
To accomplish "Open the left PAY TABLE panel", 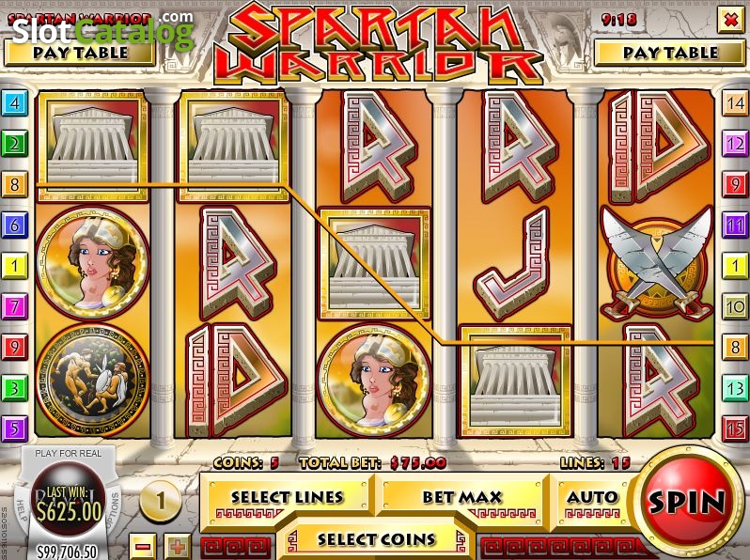I will (x=79, y=53).
